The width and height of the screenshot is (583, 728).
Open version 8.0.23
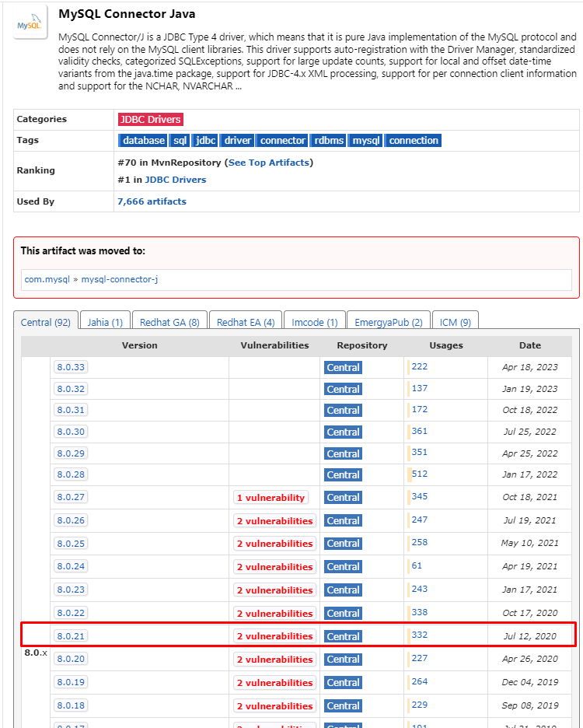point(71,590)
